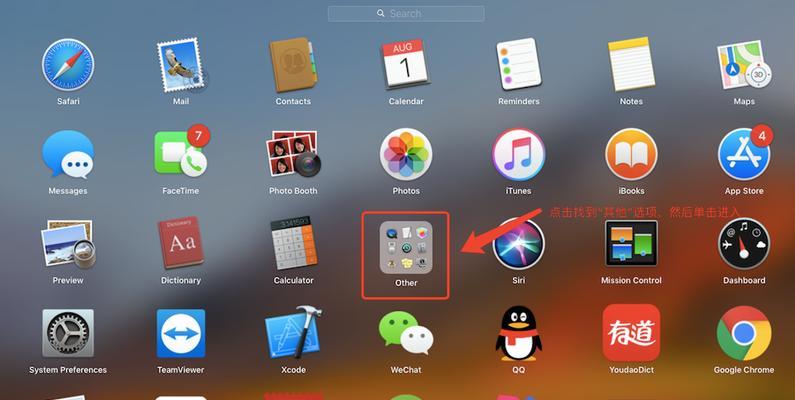Launch TeamViewer
Viewport: 795px width, 400px height.
click(181, 334)
